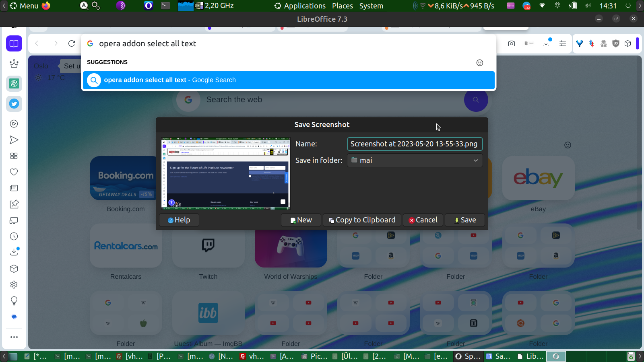644x362 pixels.
Task: Cancel the Save Screenshot dialog
Action: [x=423, y=220]
